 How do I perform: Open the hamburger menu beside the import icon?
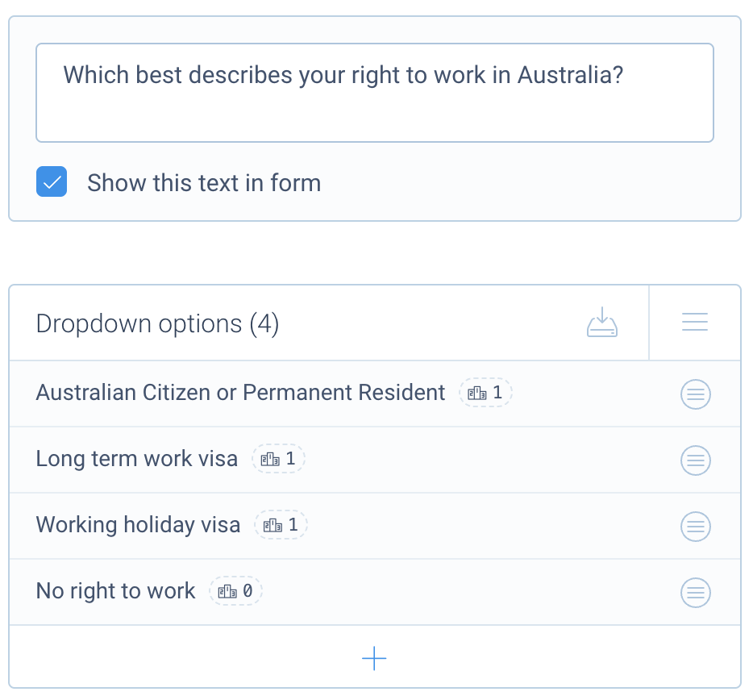tap(694, 321)
